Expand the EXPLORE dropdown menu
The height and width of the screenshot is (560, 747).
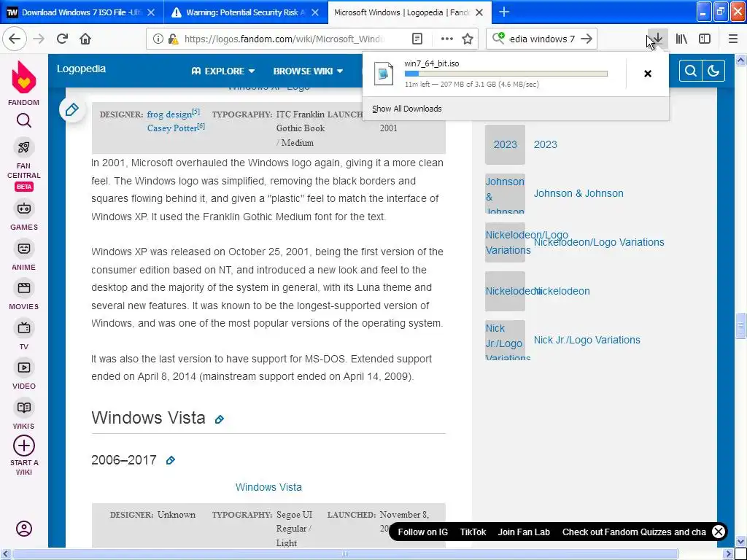coord(223,71)
